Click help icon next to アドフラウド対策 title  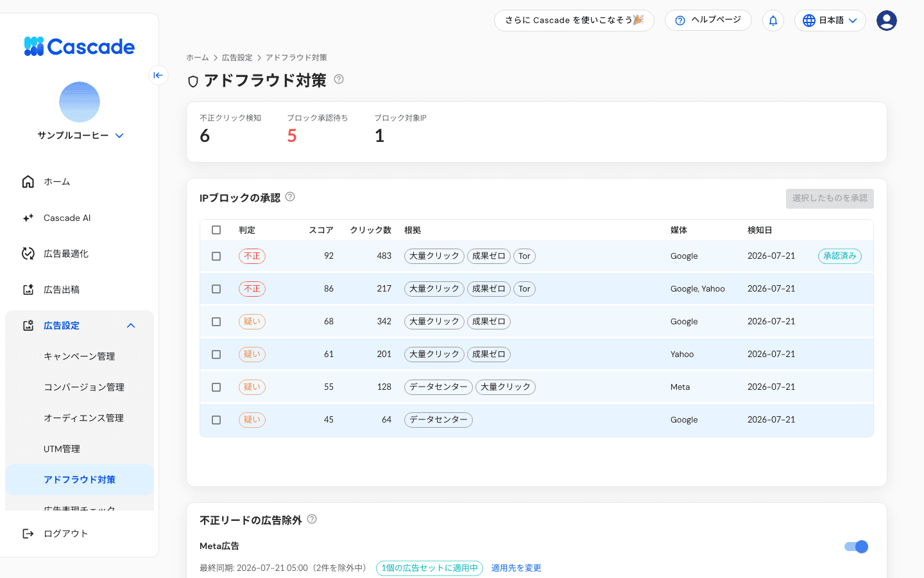tap(339, 79)
